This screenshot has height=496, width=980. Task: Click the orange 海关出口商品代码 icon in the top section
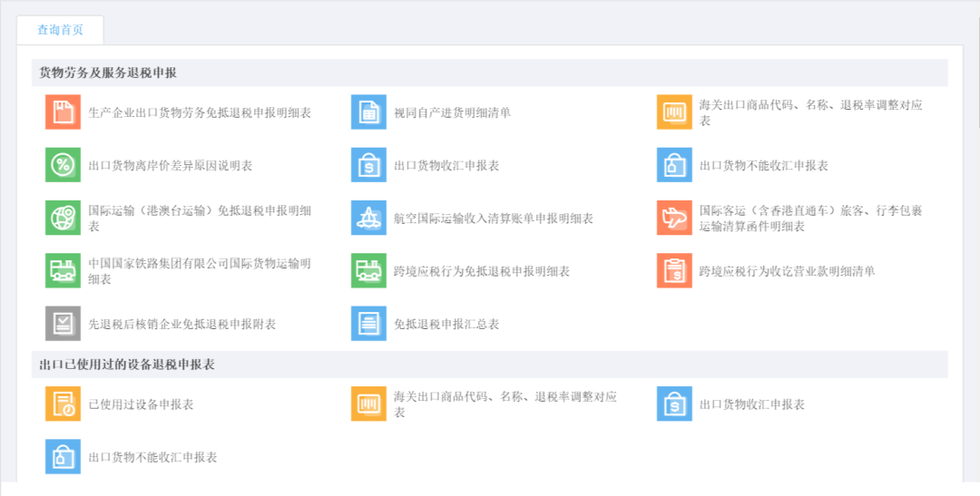(x=673, y=112)
